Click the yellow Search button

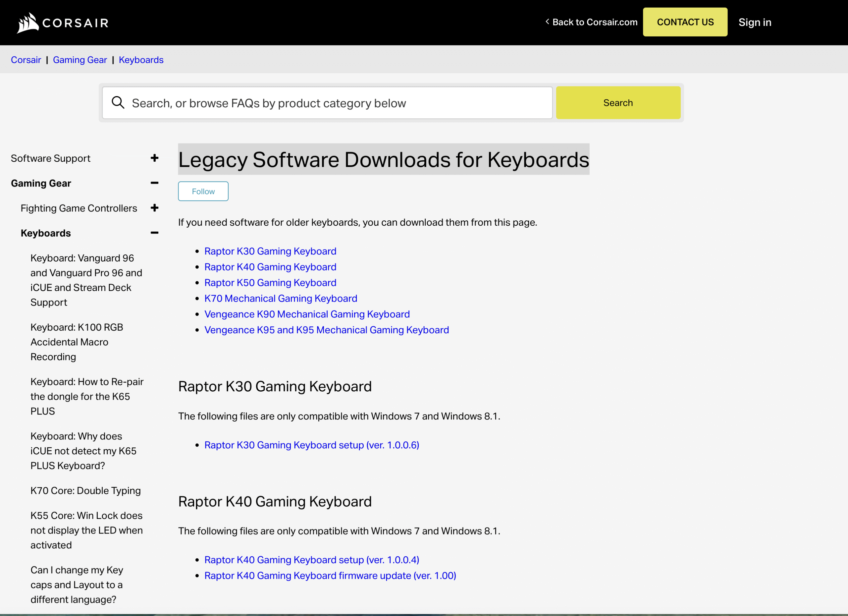618,103
